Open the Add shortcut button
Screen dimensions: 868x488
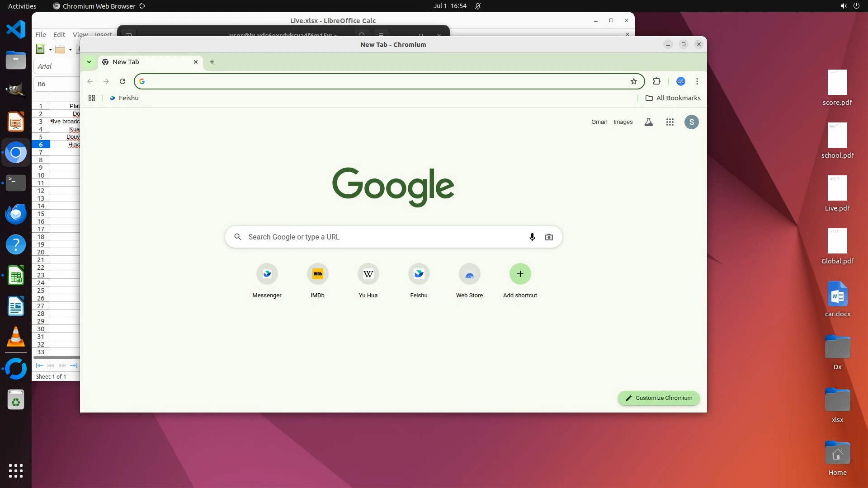(x=520, y=274)
